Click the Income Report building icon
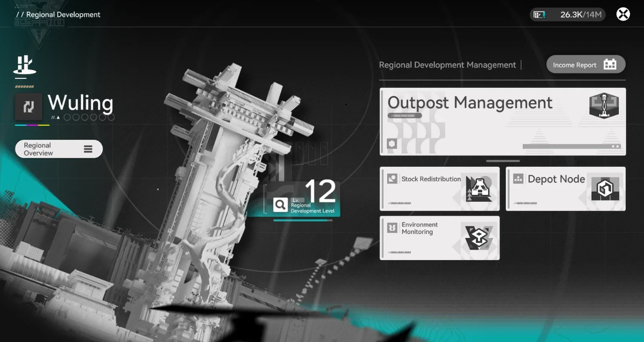 (x=610, y=64)
